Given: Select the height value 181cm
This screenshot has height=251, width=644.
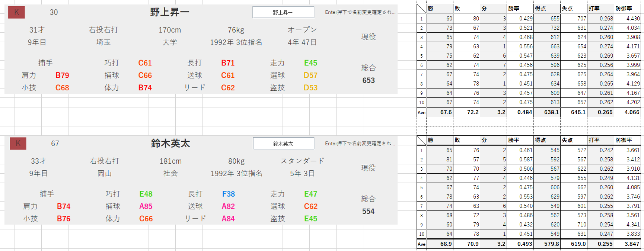Looking at the screenshot, I should (170, 161).
